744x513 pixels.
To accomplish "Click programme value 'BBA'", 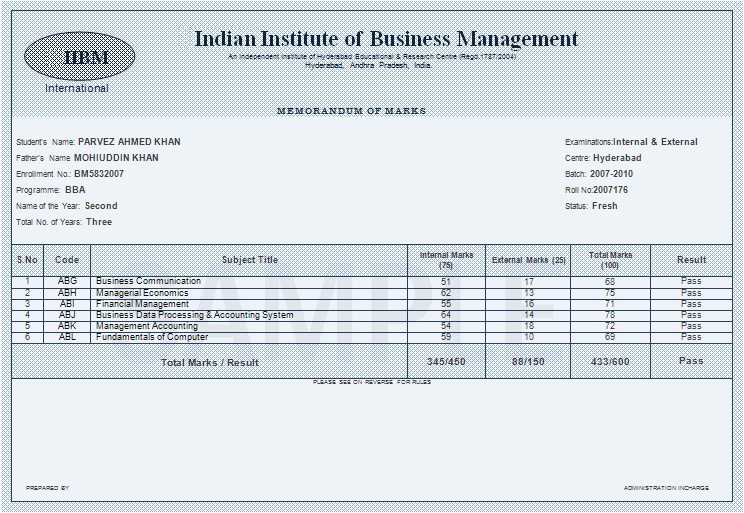I will coord(75,190).
